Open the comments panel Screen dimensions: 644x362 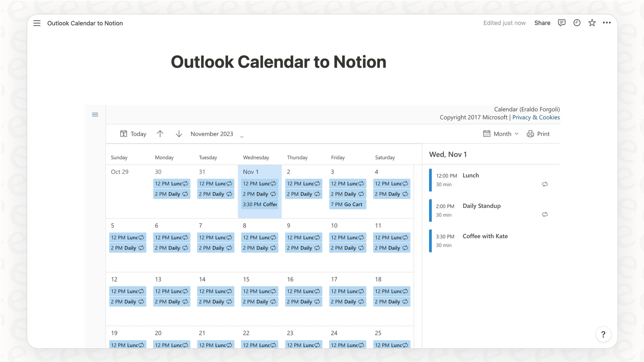click(562, 23)
